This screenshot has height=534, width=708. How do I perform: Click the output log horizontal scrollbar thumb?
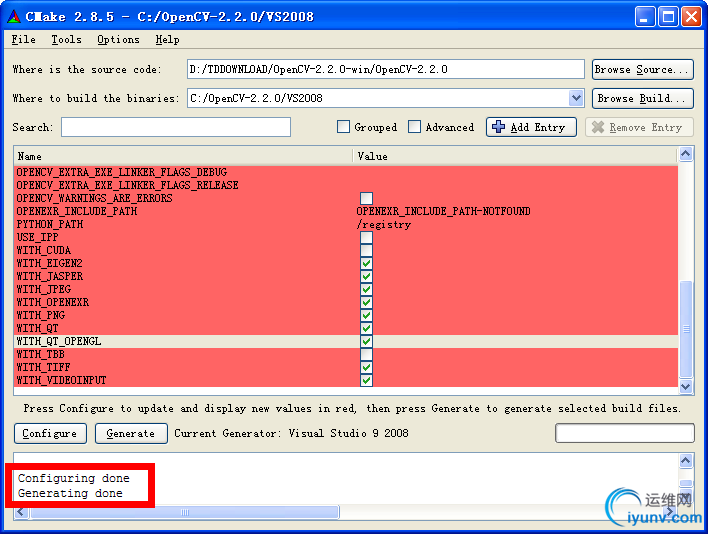(185, 512)
